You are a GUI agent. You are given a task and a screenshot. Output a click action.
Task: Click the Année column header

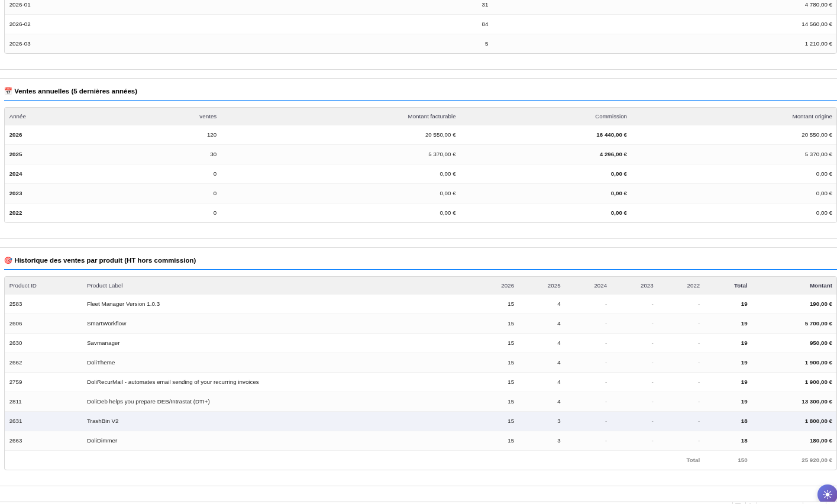click(x=18, y=117)
